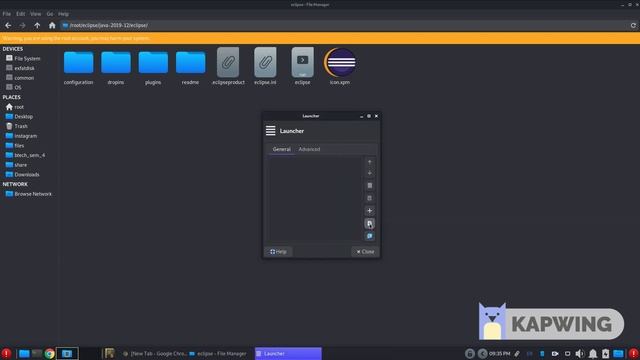Viewport: 640px width, 360px height.
Task: Switch to Advanced tab in Launcher
Action: click(x=309, y=149)
